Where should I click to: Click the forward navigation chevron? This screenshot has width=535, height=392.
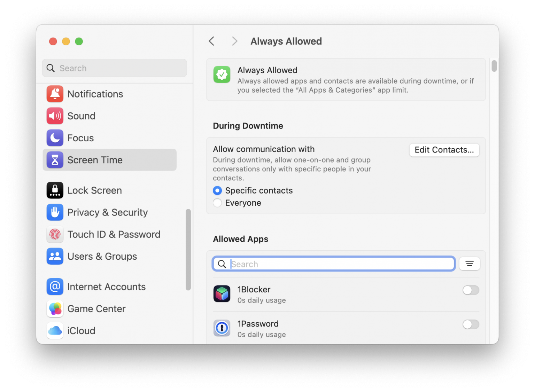pyautogui.click(x=234, y=41)
